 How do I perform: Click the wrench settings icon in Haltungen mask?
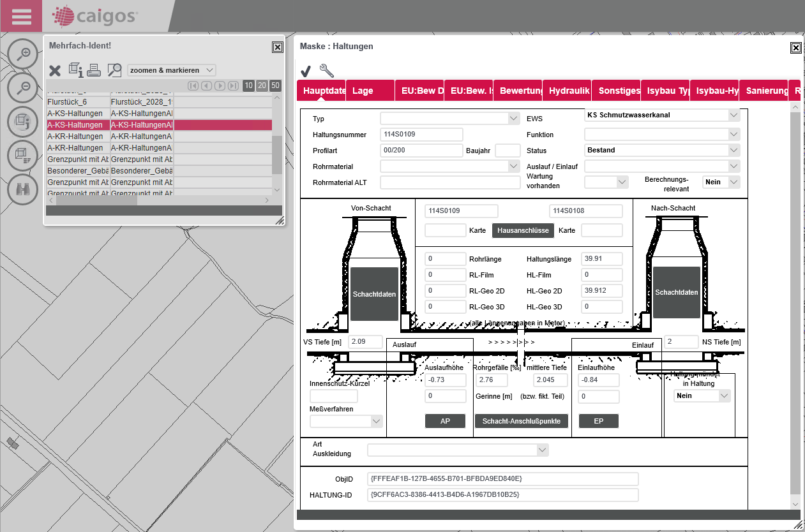pos(326,70)
